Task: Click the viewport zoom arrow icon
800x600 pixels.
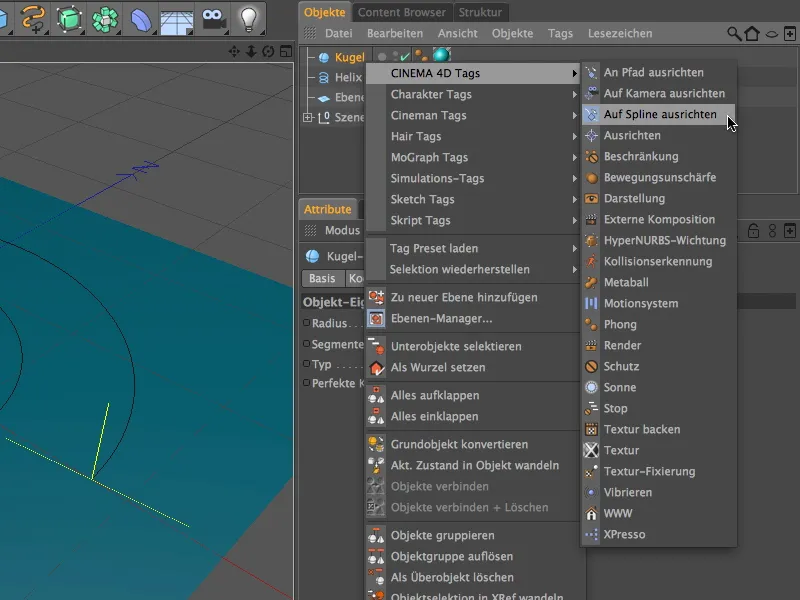Action: click(251, 52)
